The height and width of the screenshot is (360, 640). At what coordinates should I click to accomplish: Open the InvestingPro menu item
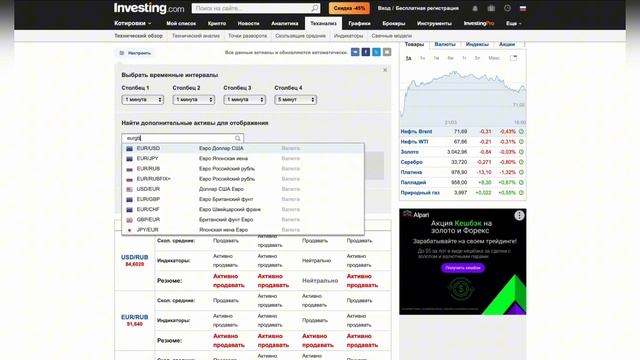tap(479, 23)
